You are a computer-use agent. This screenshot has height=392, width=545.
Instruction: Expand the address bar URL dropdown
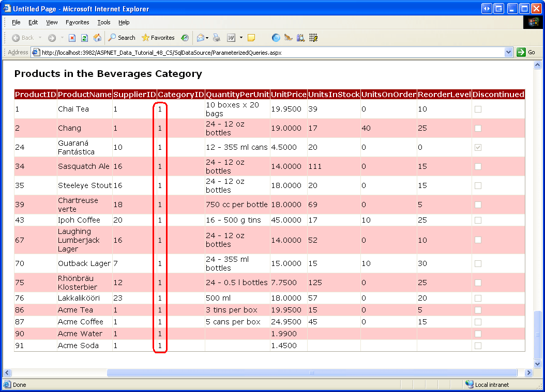508,52
